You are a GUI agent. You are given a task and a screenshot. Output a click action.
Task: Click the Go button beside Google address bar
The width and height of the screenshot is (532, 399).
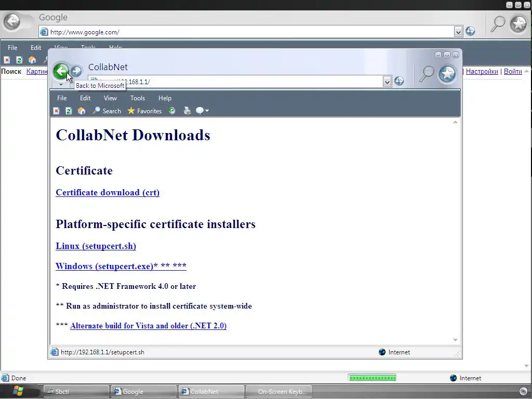pos(470,31)
